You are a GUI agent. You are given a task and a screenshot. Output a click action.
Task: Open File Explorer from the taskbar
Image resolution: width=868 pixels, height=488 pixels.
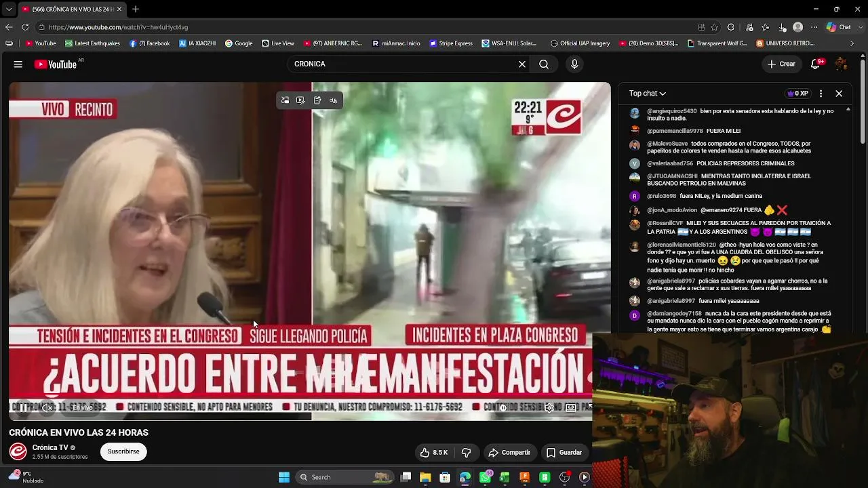click(425, 477)
